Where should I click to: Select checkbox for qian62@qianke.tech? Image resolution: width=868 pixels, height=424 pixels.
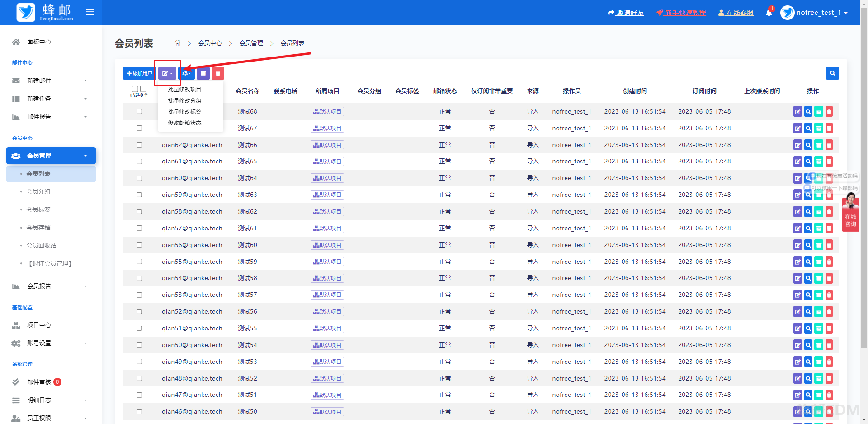click(x=139, y=145)
